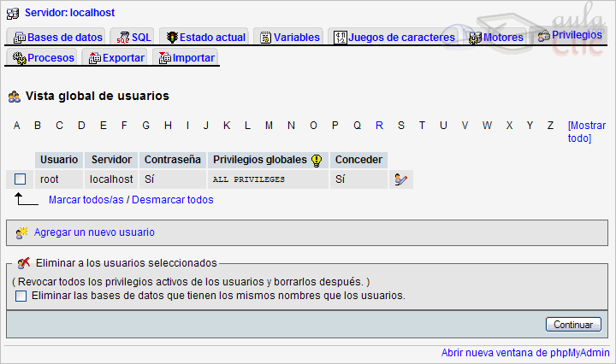Filter users by letter R
The image size is (616, 364).
(379, 126)
